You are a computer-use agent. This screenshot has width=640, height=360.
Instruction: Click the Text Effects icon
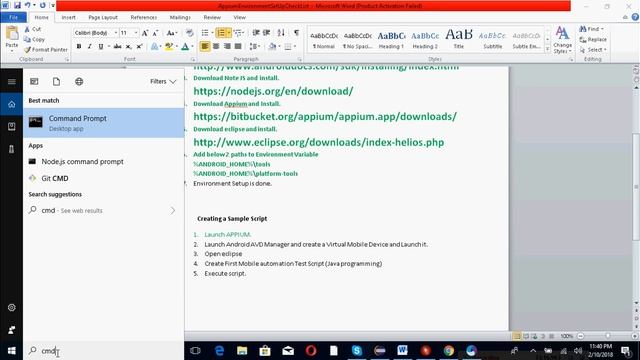coord(155,47)
